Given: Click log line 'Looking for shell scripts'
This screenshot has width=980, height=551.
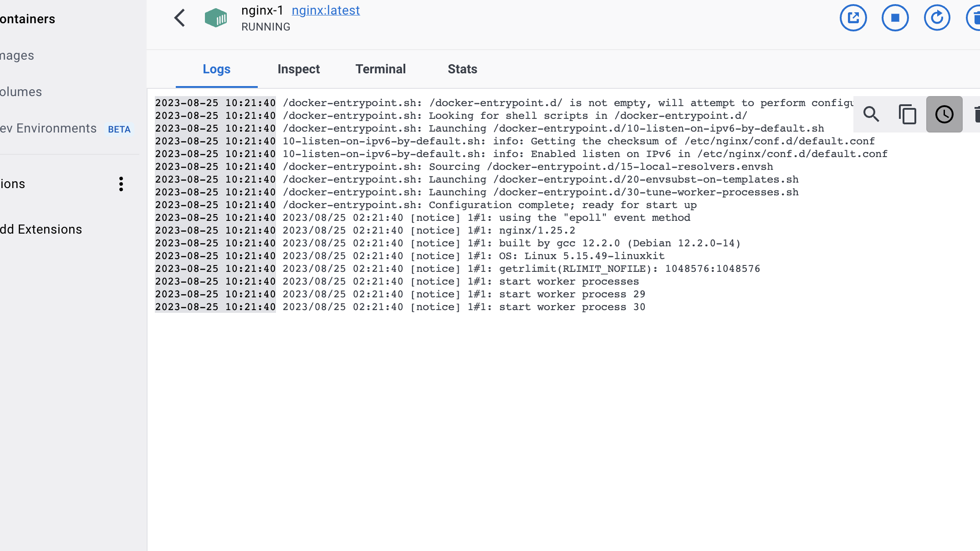Looking at the screenshot, I should [451, 116].
